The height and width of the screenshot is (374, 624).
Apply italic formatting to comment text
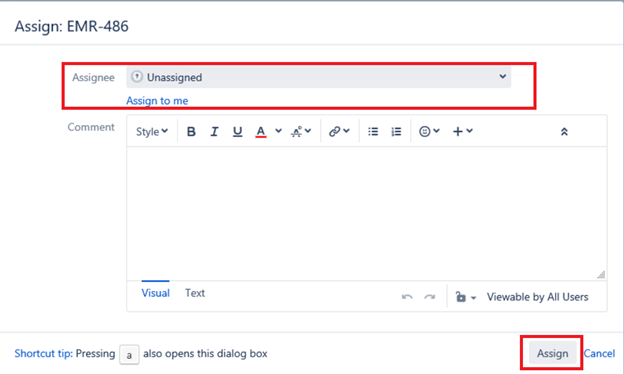click(214, 131)
